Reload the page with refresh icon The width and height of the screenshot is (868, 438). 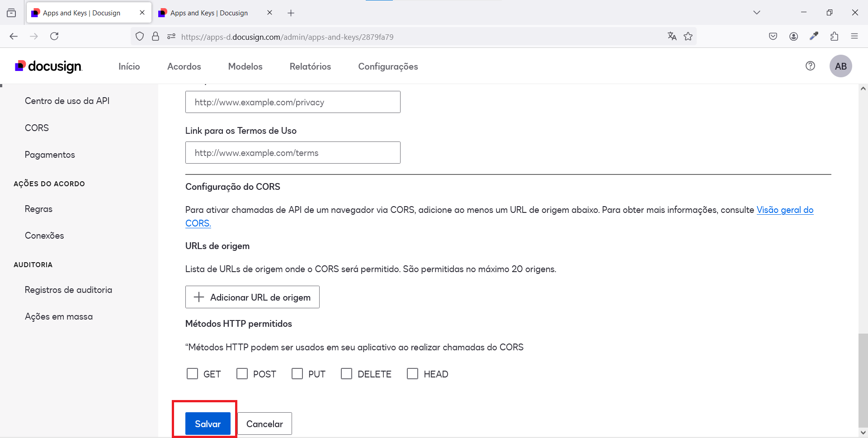tap(54, 37)
